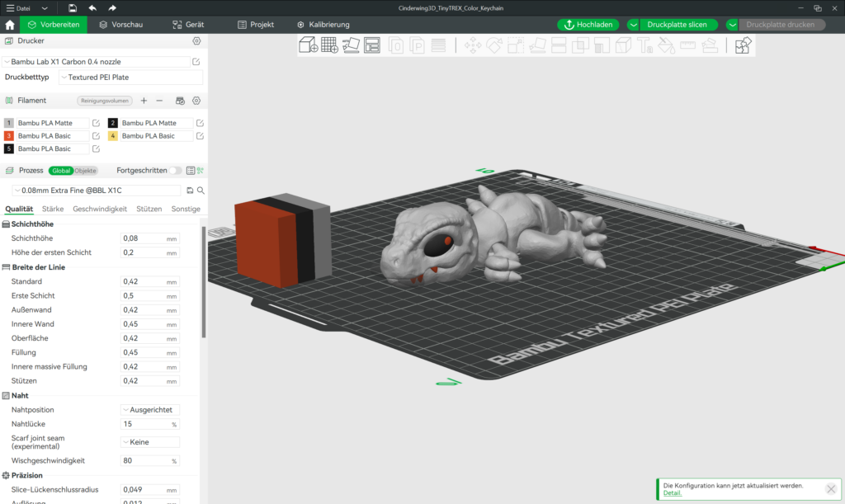Click the Scale tool icon
This screenshot has width=845, height=504.
[x=516, y=45]
